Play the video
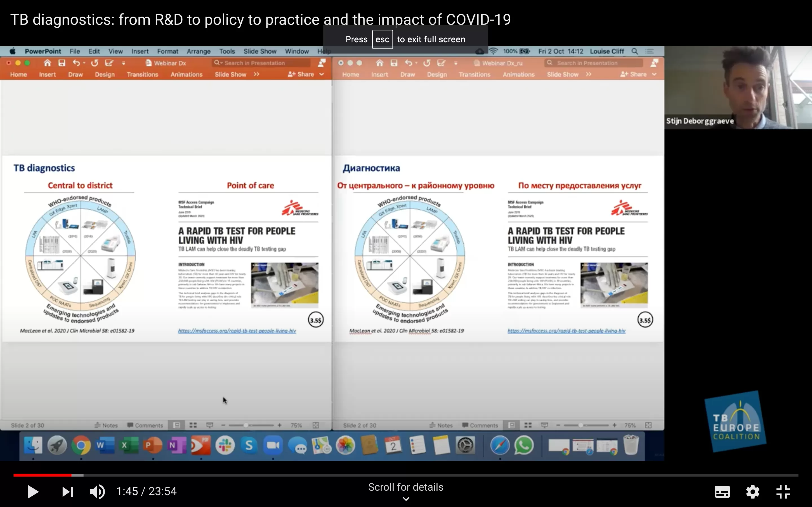Screen dimensions: 812x507 32,492
